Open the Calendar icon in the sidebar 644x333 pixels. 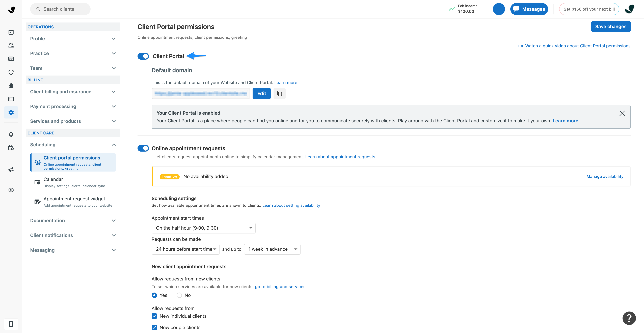pyautogui.click(x=11, y=32)
